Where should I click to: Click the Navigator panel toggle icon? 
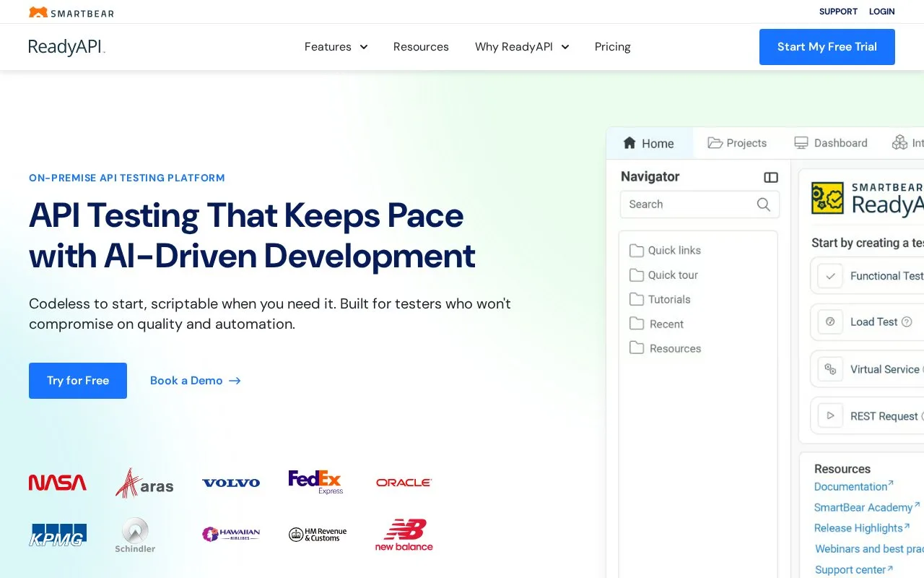[771, 178]
